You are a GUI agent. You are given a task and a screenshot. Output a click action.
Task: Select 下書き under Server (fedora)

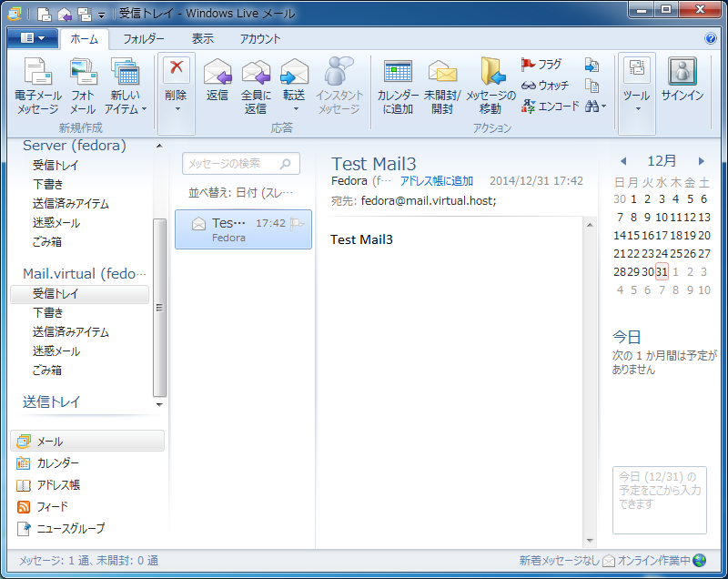48,184
